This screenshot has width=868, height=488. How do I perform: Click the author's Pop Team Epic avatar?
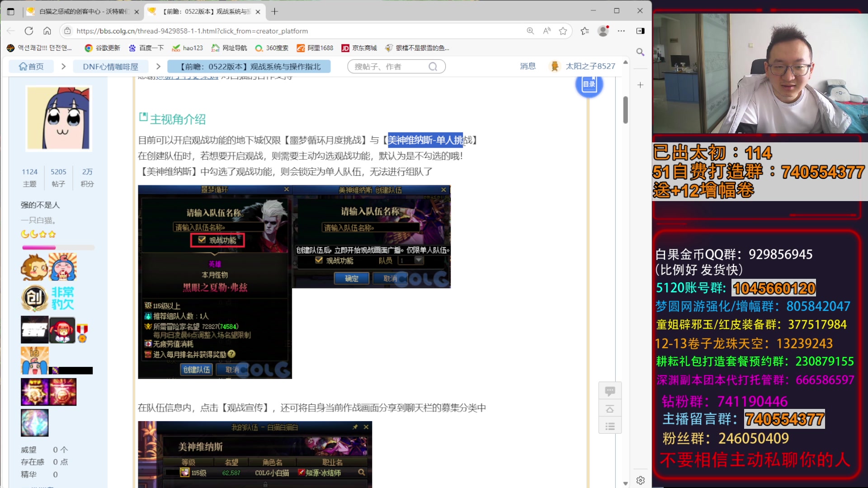click(x=58, y=118)
